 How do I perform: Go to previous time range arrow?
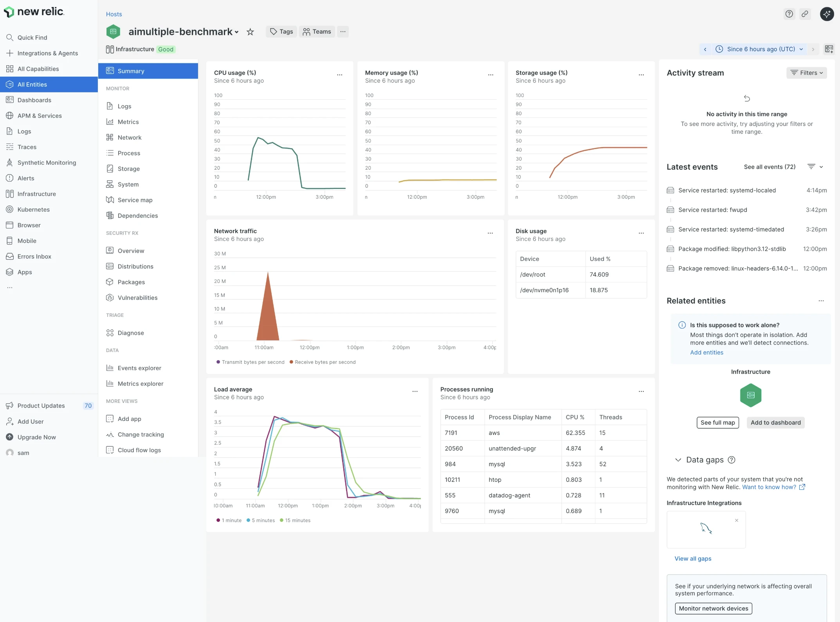705,49
